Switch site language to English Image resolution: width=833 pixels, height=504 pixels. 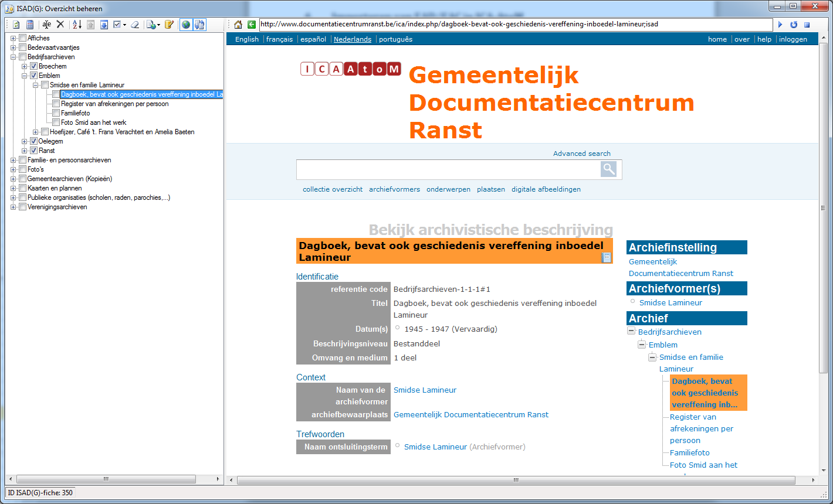click(247, 39)
